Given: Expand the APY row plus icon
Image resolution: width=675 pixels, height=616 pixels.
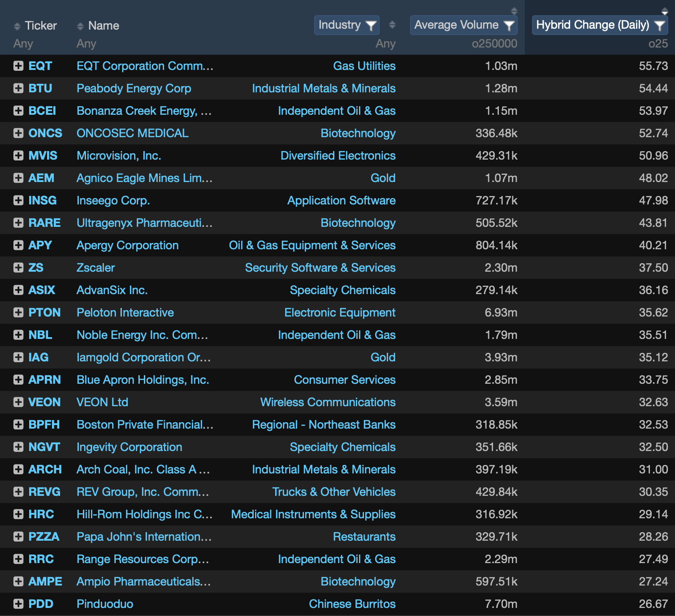Looking at the screenshot, I should (18, 245).
